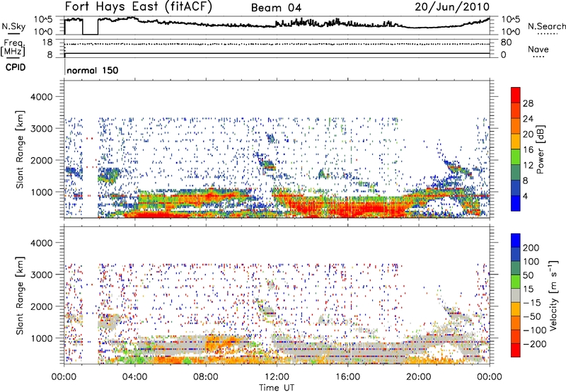Click the '1000' tick of the velocity panel

point(41,338)
